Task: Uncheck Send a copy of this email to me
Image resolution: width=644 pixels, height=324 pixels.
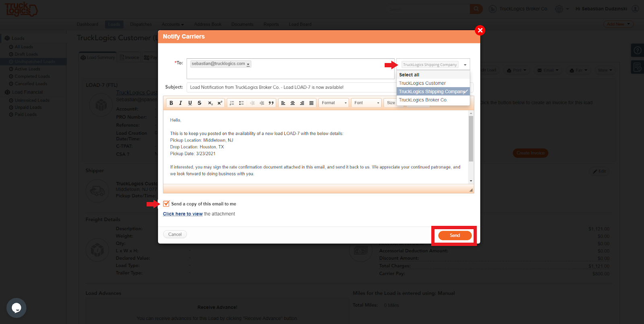Action: (166, 204)
